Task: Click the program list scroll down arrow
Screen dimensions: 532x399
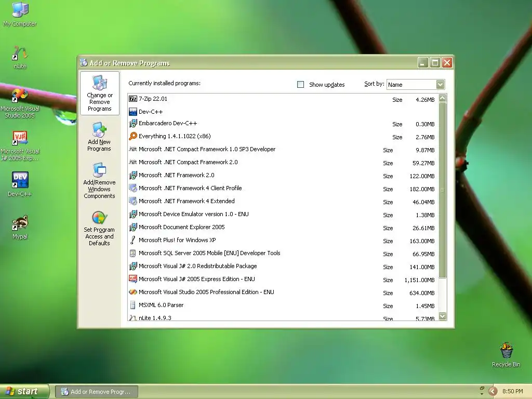Action: (x=442, y=316)
